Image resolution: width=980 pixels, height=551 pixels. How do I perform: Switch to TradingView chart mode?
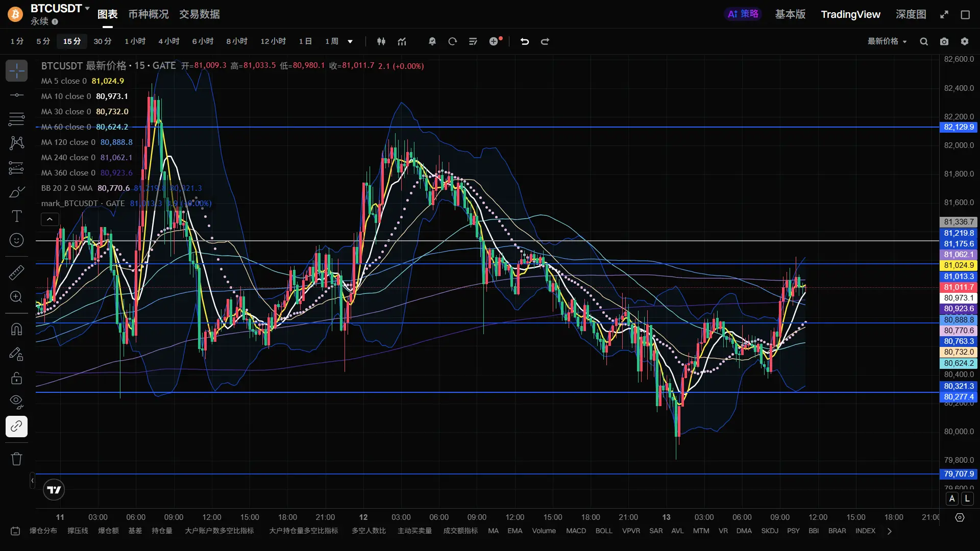[851, 14]
